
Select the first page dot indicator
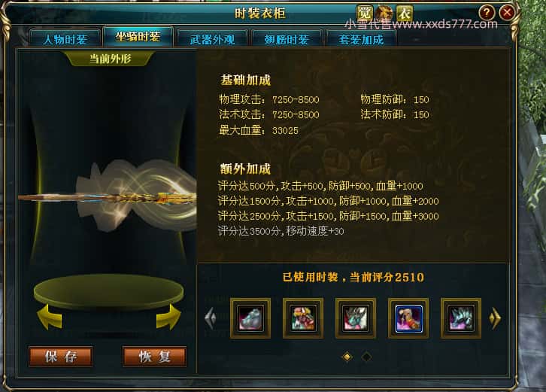pyautogui.click(x=347, y=357)
